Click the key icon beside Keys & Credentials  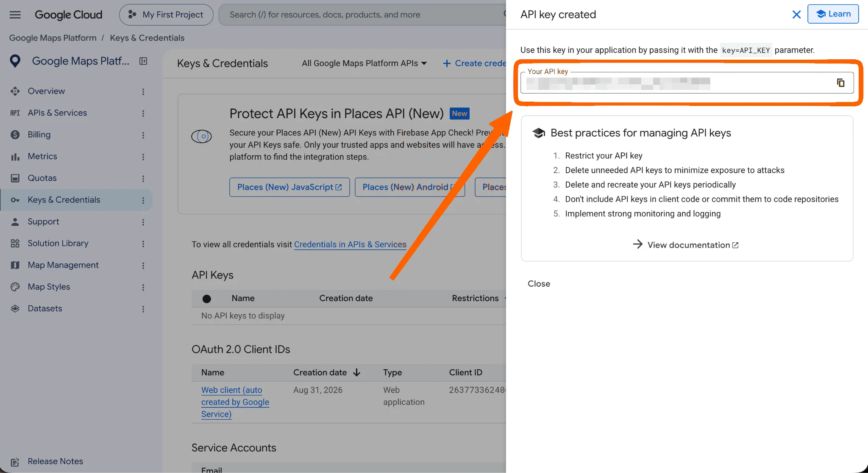(15, 200)
